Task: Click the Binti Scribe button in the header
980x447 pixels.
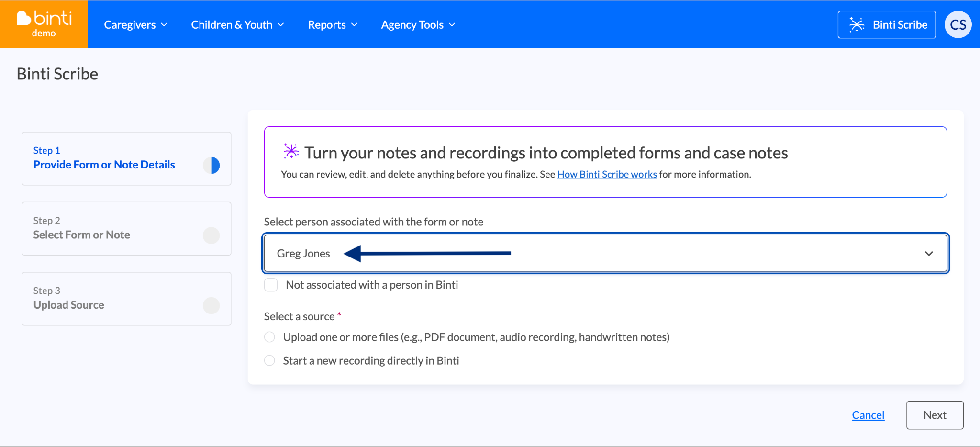Action: point(887,25)
